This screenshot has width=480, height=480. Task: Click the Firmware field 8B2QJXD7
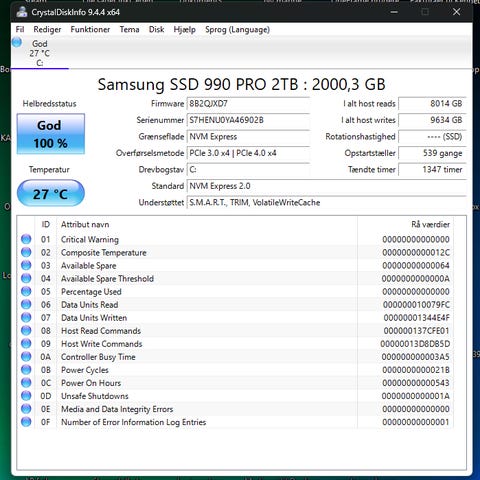click(248, 104)
